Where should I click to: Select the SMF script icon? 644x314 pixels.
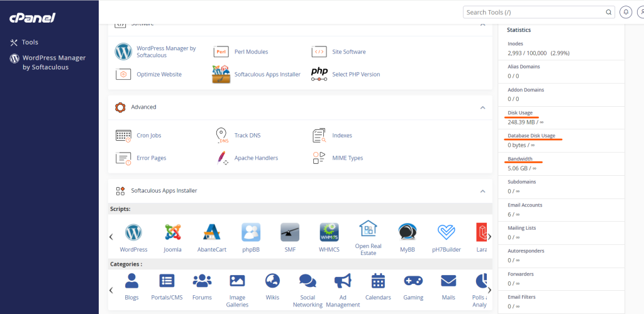point(290,232)
